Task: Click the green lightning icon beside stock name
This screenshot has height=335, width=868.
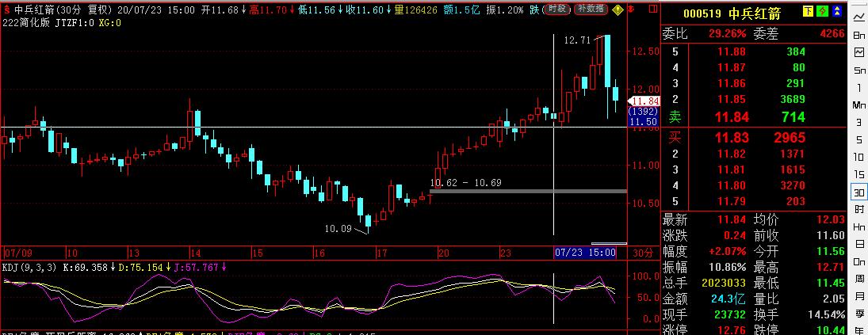Action: (823, 12)
